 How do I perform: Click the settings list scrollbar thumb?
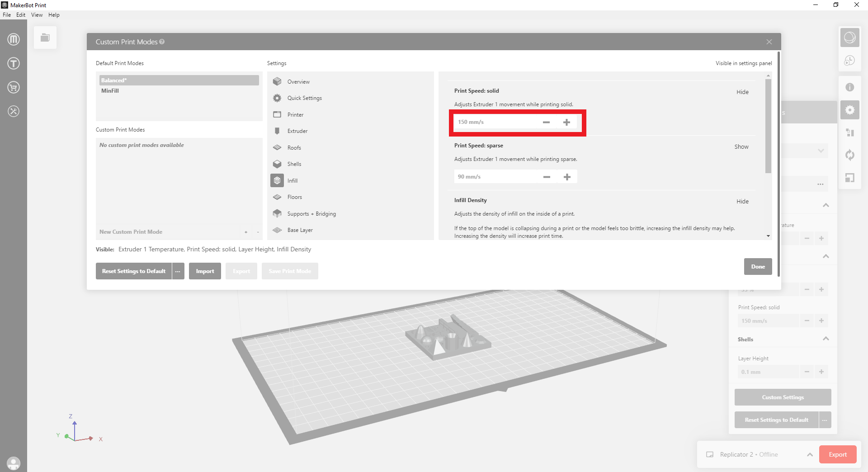[x=768, y=126]
